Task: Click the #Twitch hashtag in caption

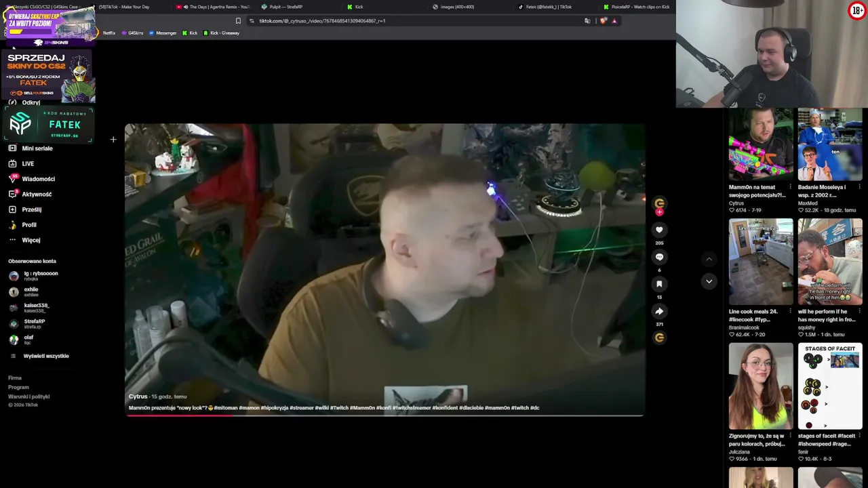Action: point(339,408)
